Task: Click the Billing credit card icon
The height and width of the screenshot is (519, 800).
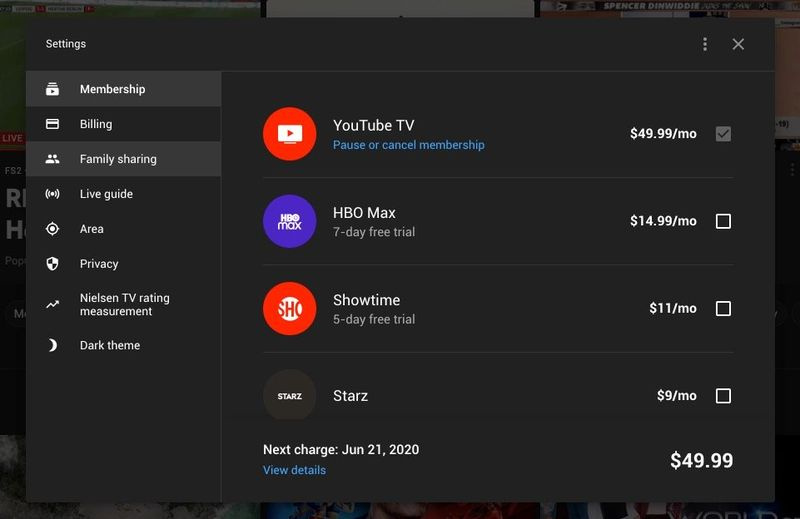Action: [x=52, y=124]
